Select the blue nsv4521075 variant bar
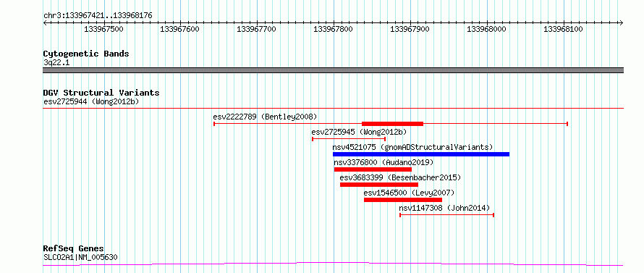Image resolution: width=644 pixels, height=273 pixels. click(421, 154)
